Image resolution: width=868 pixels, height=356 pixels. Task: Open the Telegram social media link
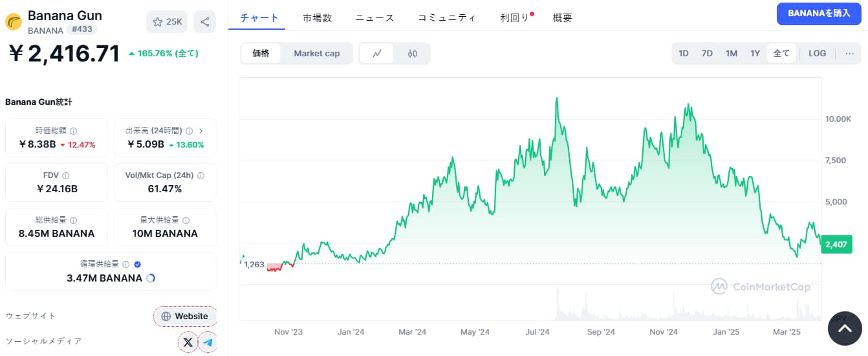208,342
